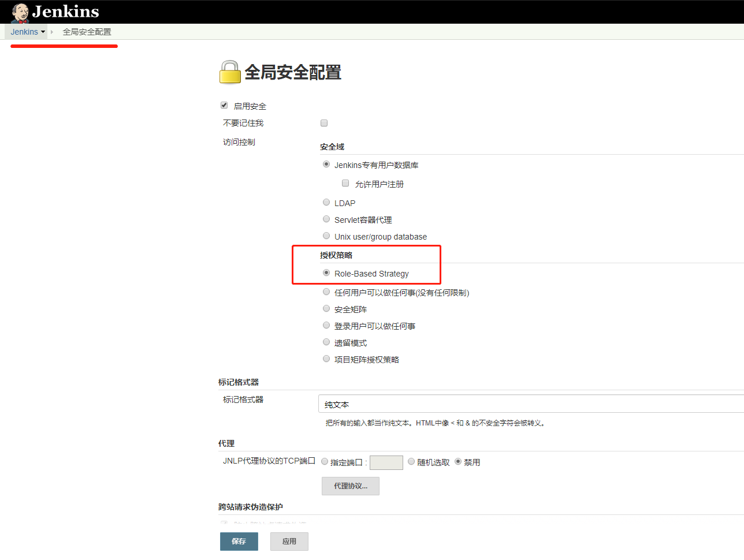744x560 pixels.
Task: Enable the 不要记住我 checkbox
Action: tap(324, 123)
